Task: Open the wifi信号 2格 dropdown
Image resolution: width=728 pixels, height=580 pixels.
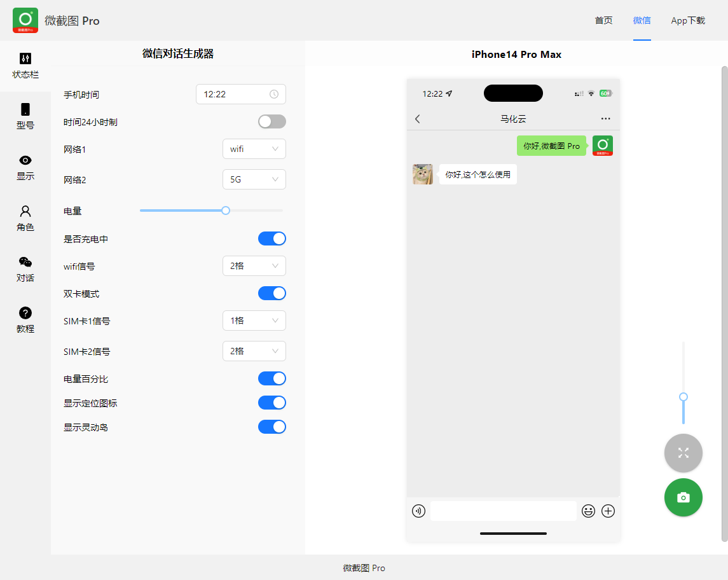Action: [x=254, y=266]
